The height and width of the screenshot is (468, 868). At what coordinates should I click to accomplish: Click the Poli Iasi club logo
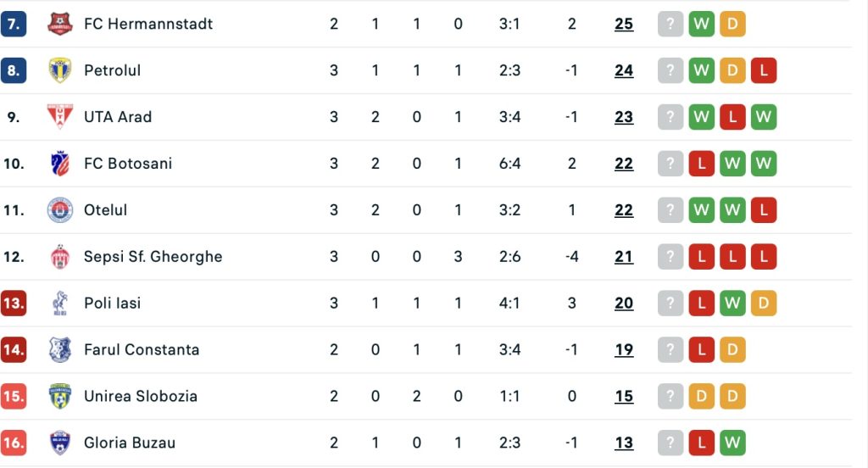tap(60, 303)
